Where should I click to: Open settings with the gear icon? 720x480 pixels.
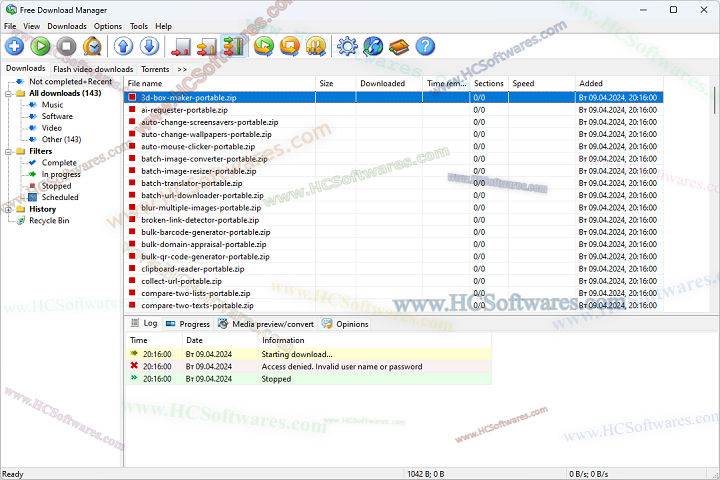click(x=347, y=46)
